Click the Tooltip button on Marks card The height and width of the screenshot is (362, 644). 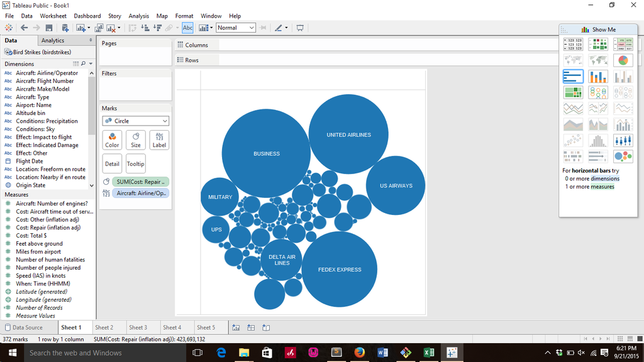click(x=136, y=164)
